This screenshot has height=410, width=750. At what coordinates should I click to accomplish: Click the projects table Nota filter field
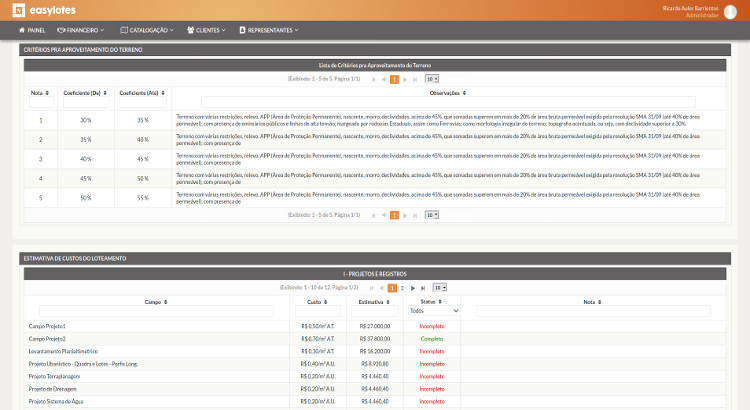click(593, 311)
